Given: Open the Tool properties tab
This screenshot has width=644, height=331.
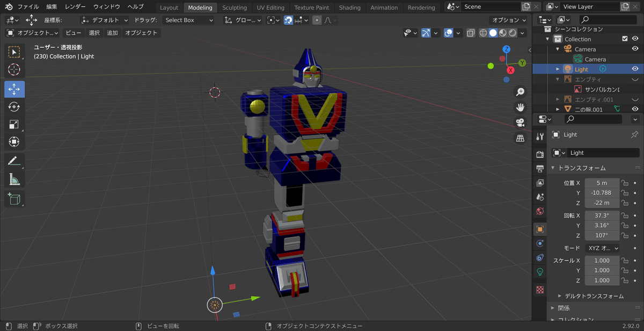Looking at the screenshot, I should tap(540, 136).
